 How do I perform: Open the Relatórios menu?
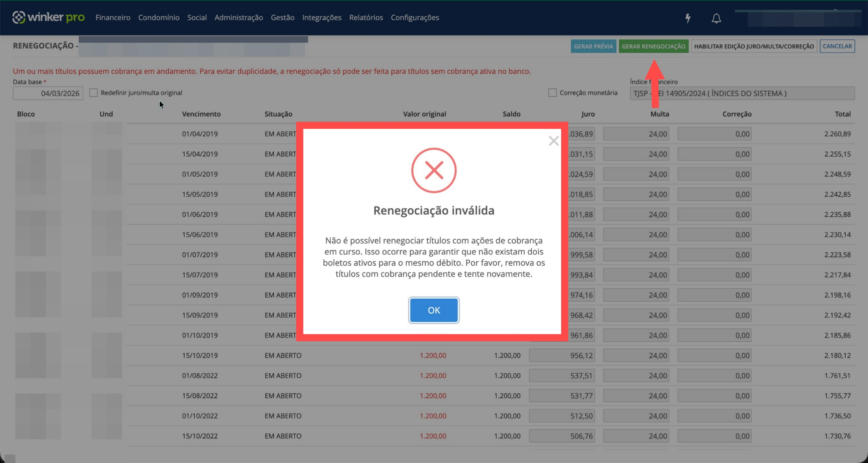click(366, 17)
